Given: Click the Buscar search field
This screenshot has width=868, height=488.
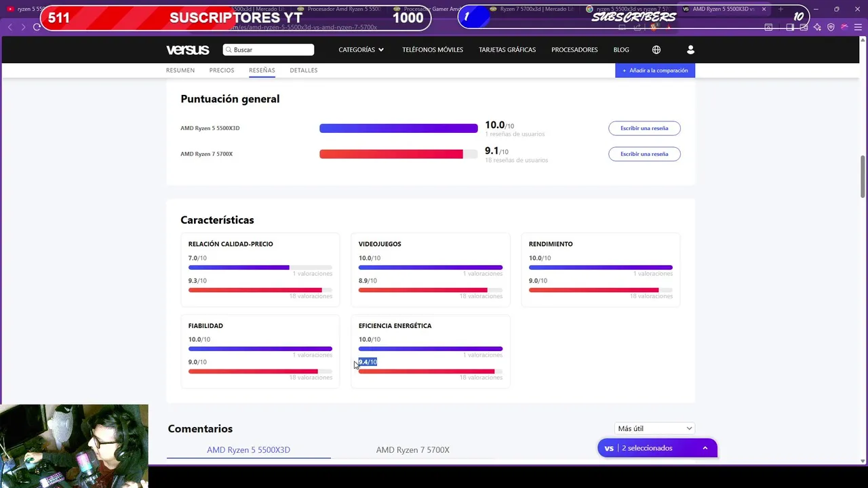Looking at the screenshot, I should pyautogui.click(x=269, y=49).
